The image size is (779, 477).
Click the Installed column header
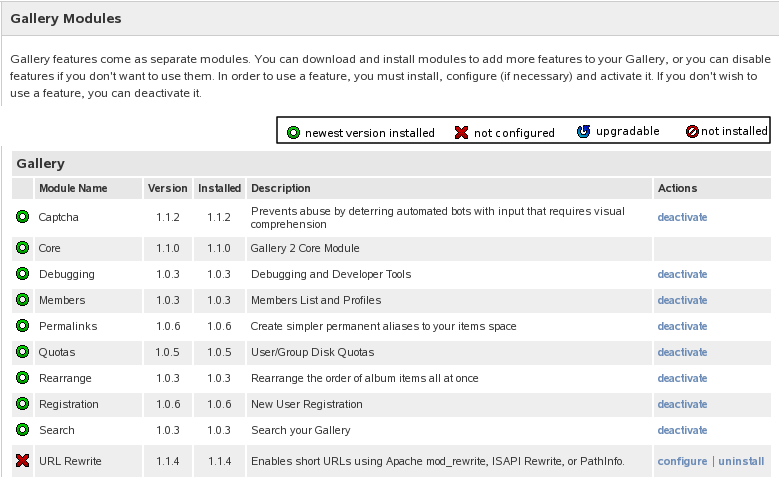tap(219, 188)
